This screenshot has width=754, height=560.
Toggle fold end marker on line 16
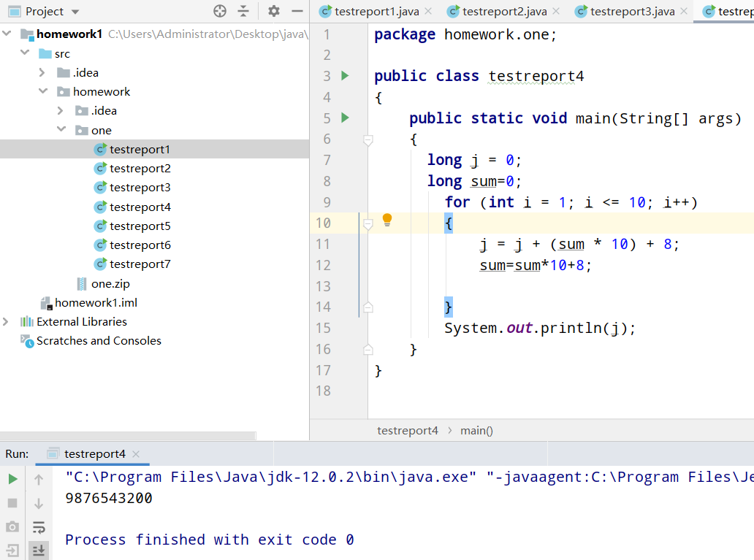[x=368, y=350]
